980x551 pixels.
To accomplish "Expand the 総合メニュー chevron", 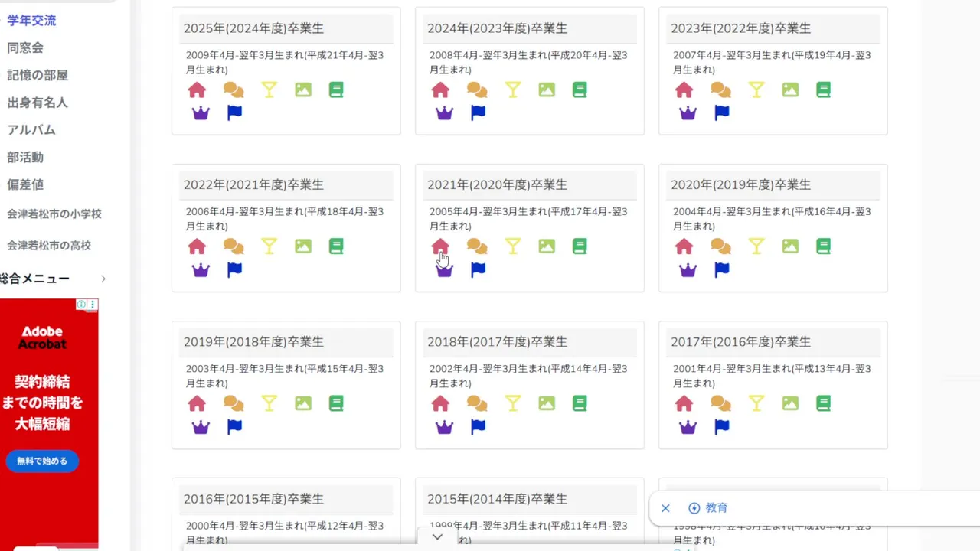I will pyautogui.click(x=103, y=279).
